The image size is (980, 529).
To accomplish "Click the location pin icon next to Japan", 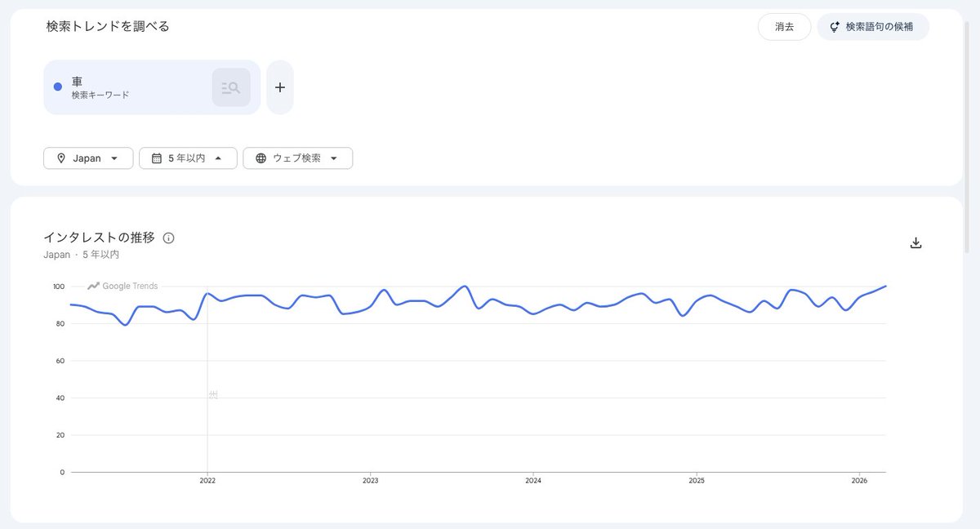I will (x=61, y=158).
